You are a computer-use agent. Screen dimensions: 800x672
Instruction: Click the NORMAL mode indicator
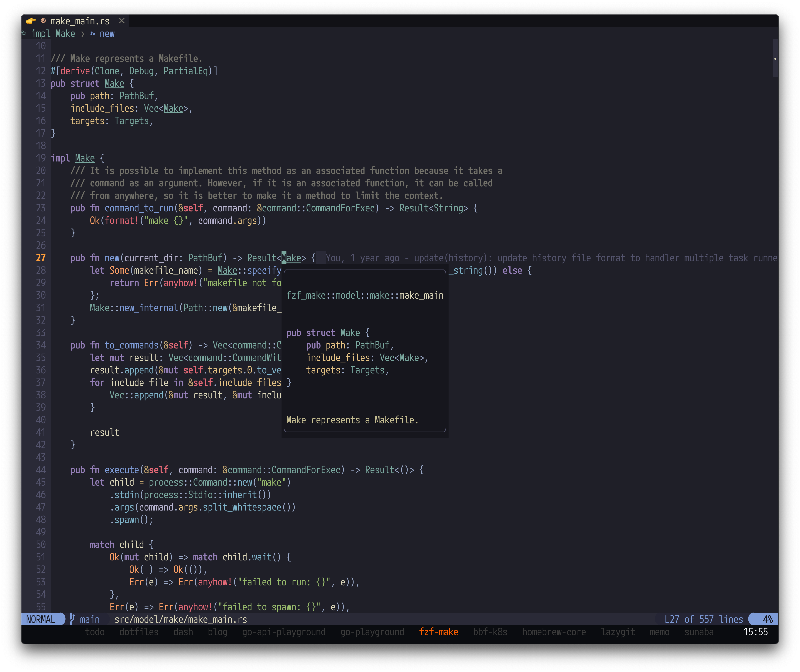(41, 619)
